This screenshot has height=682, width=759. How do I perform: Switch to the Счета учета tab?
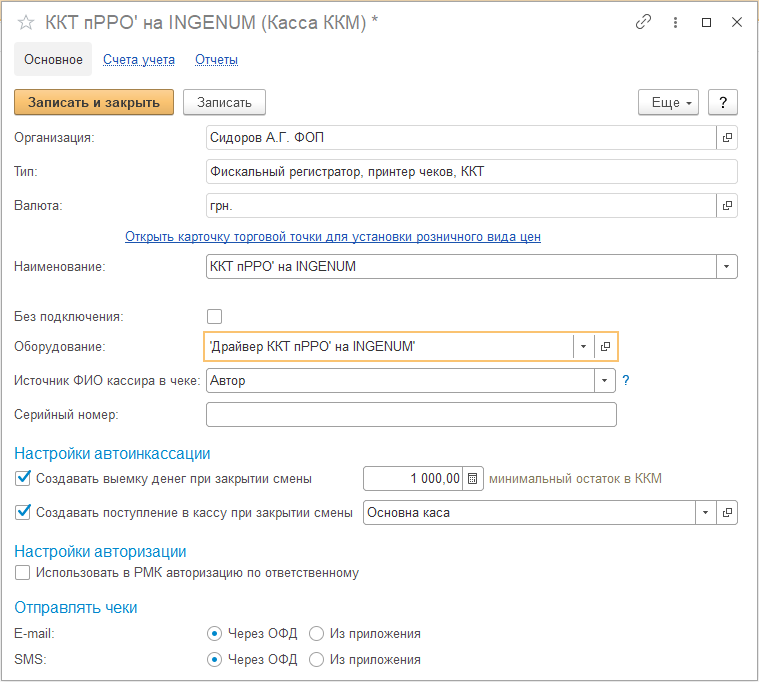pos(139,60)
